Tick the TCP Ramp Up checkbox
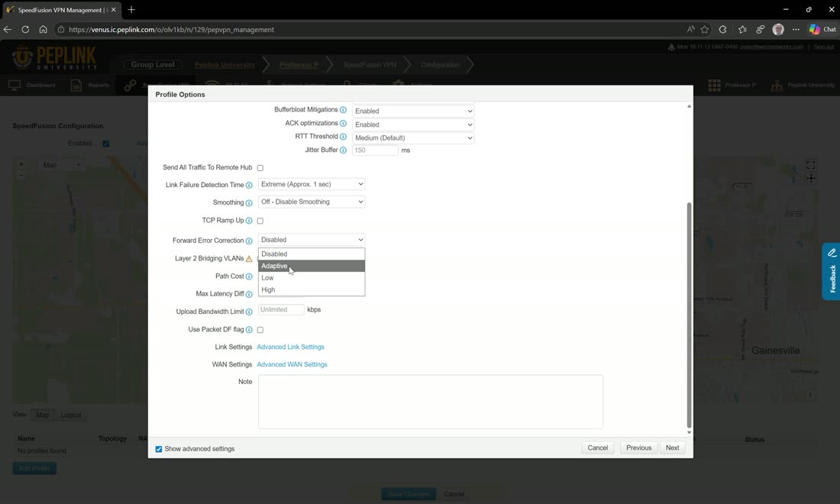Screen dimensions: 840x504 pyautogui.click(x=260, y=221)
